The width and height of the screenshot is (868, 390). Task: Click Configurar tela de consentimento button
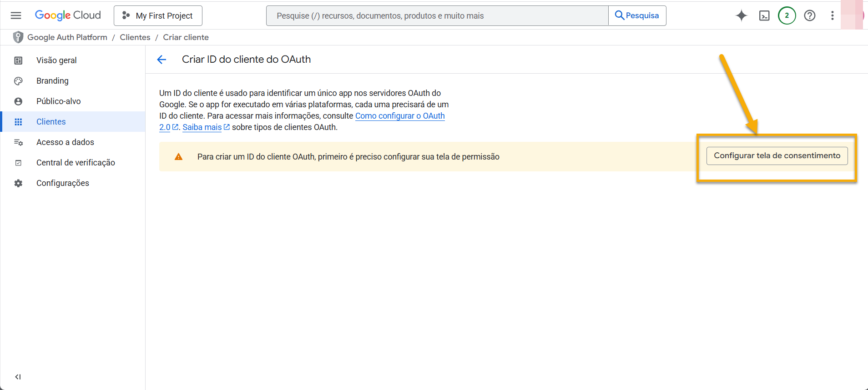click(x=777, y=155)
